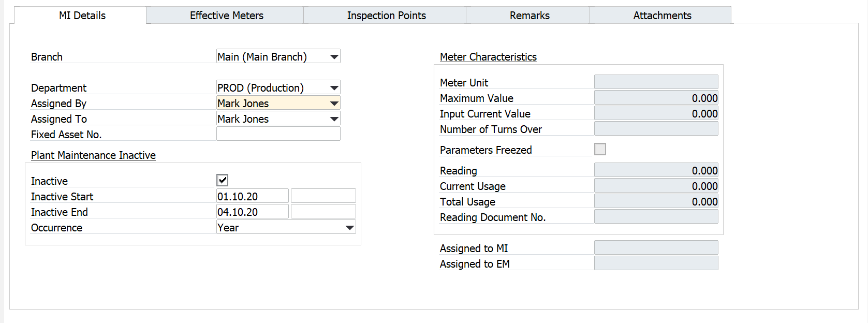868x323 pixels.
Task: Select the MI Details tab
Action: [x=82, y=16]
